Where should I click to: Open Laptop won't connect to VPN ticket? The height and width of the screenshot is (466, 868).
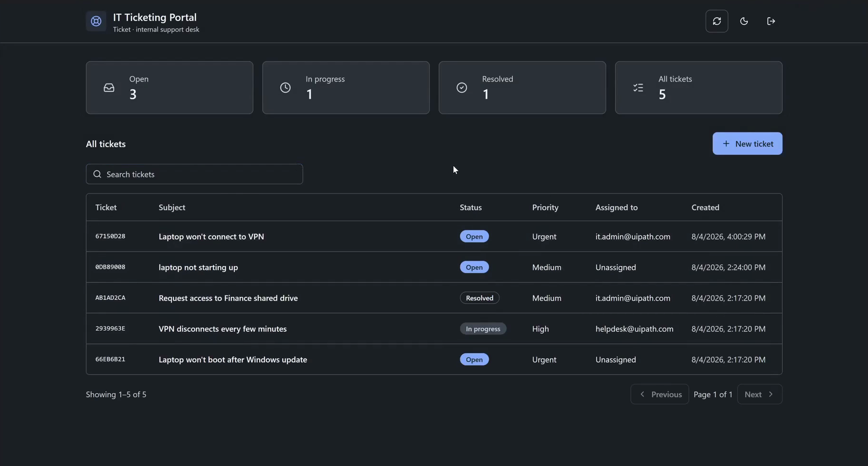pyautogui.click(x=211, y=236)
